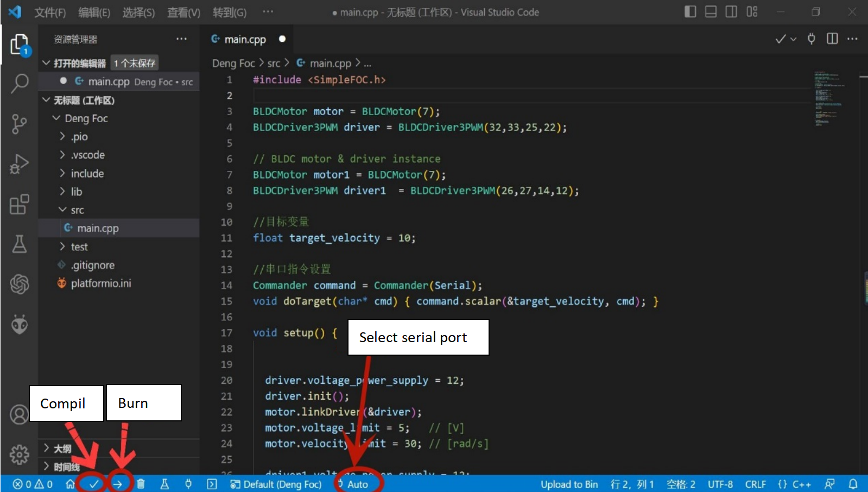The width and height of the screenshot is (868, 492).
Task: Collapse the src folder
Action: coord(77,210)
